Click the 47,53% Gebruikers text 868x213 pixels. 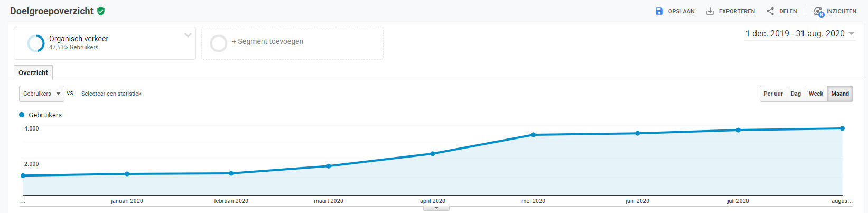click(73, 47)
